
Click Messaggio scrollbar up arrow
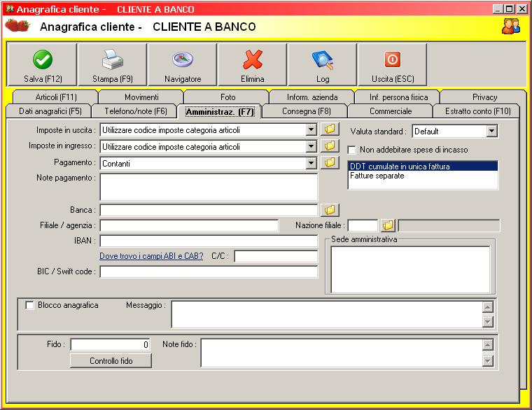click(488, 307)
